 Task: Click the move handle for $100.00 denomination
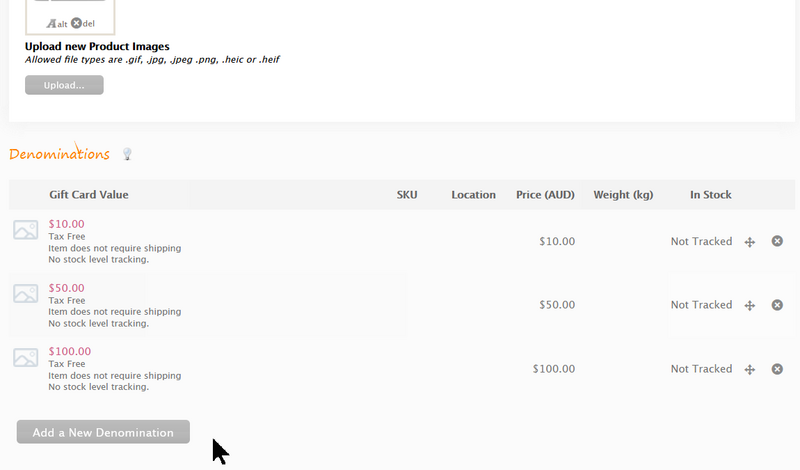(x=750, y=369)
